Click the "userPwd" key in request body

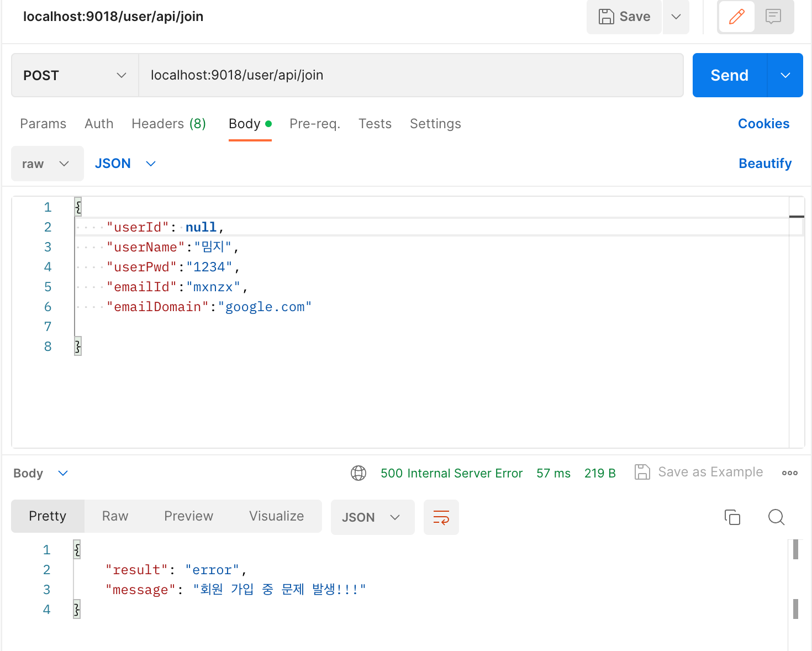coord(141,267)
